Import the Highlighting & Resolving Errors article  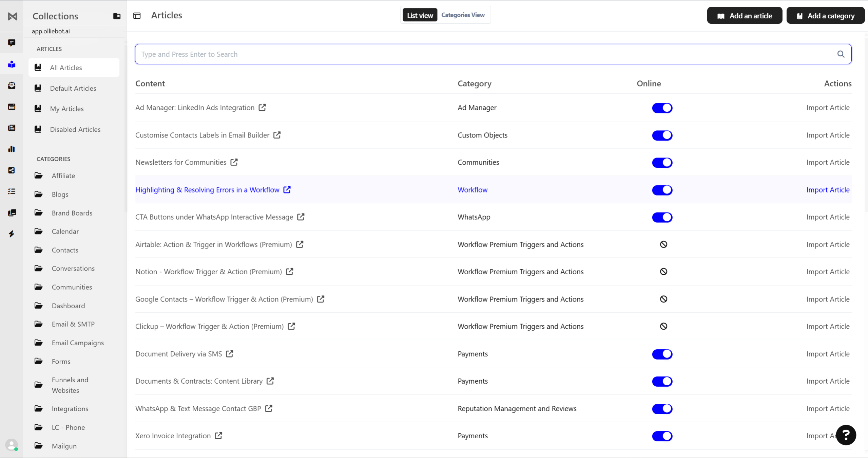pyautogui.click(x=828, y=190)
